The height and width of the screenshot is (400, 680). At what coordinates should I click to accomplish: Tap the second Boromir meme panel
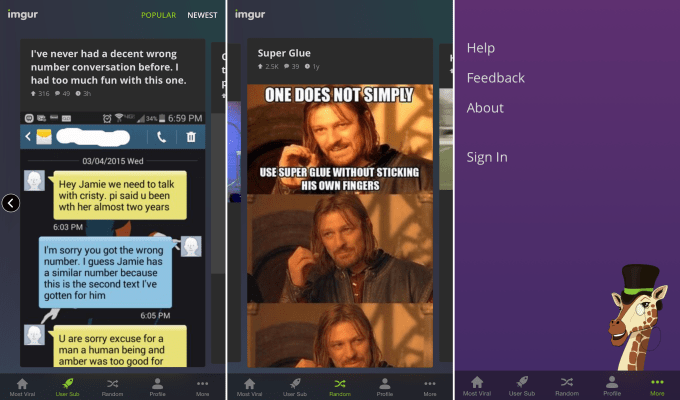(340, 248)
